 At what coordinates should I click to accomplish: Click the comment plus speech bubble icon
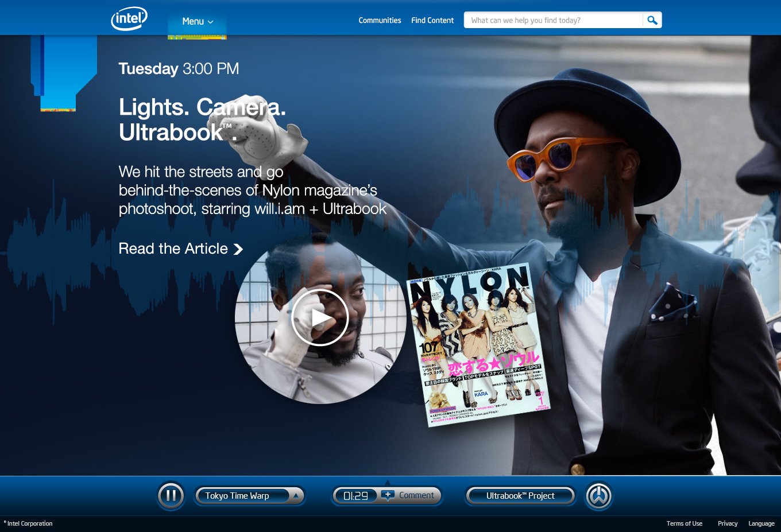[x=388, y=495]
